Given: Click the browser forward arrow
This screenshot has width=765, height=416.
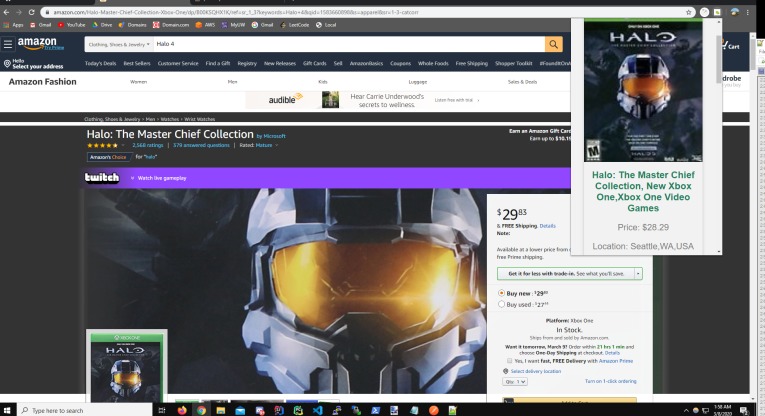Looking at the screenshot, I should [19, 12].
